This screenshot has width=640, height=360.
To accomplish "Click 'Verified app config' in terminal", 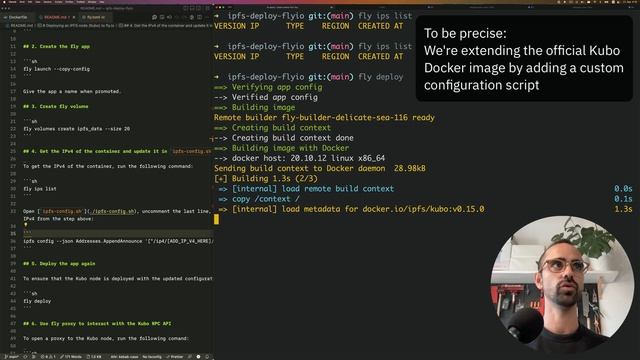I will click(266, 97).
